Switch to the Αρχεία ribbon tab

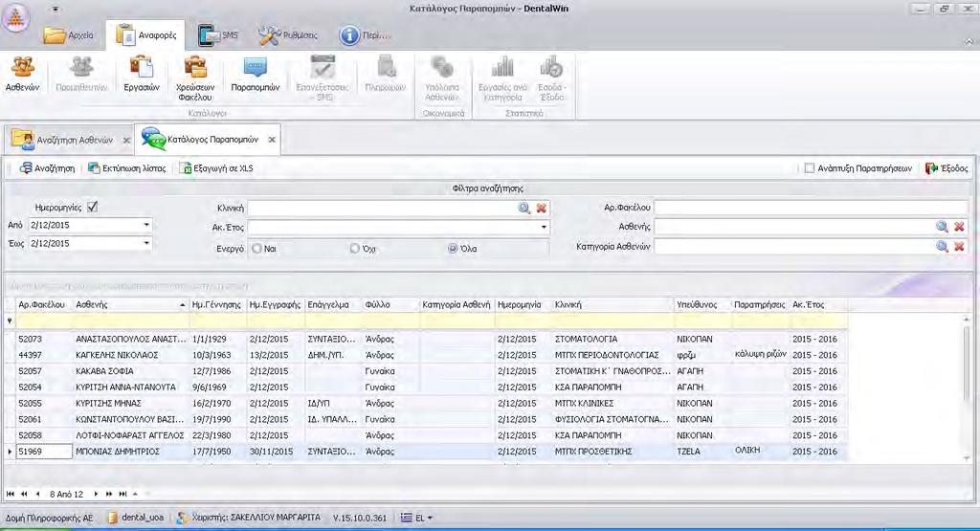point(69,35)
